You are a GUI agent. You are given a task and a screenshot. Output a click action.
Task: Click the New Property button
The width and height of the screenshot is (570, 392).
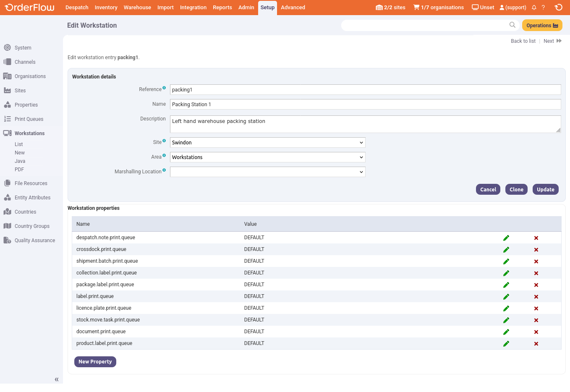[x=95, y=362]
